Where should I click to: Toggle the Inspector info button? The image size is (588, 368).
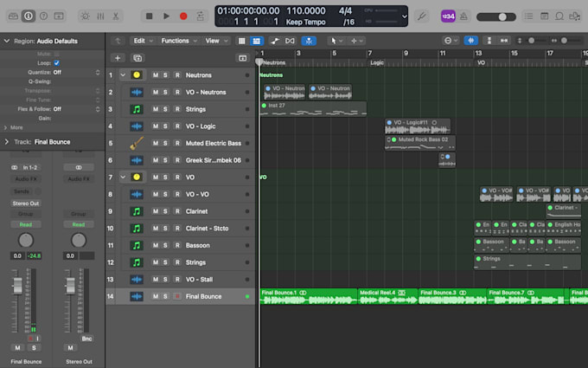29,16
